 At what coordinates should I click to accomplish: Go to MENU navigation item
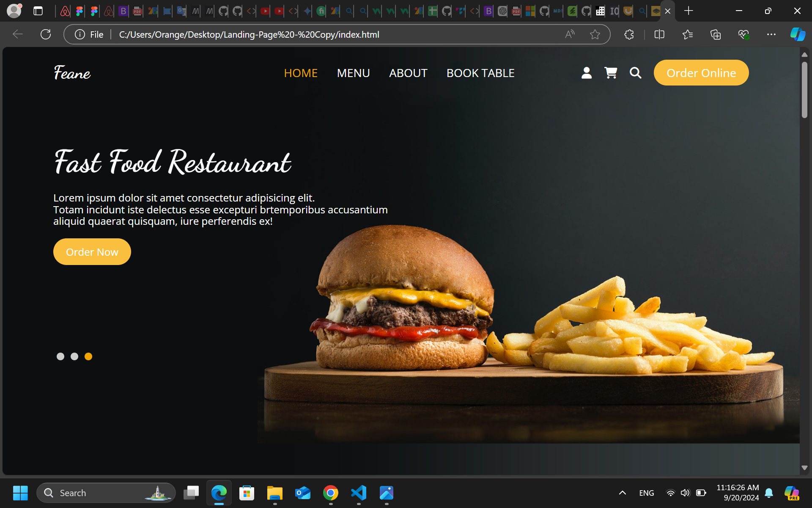[353, 73]
